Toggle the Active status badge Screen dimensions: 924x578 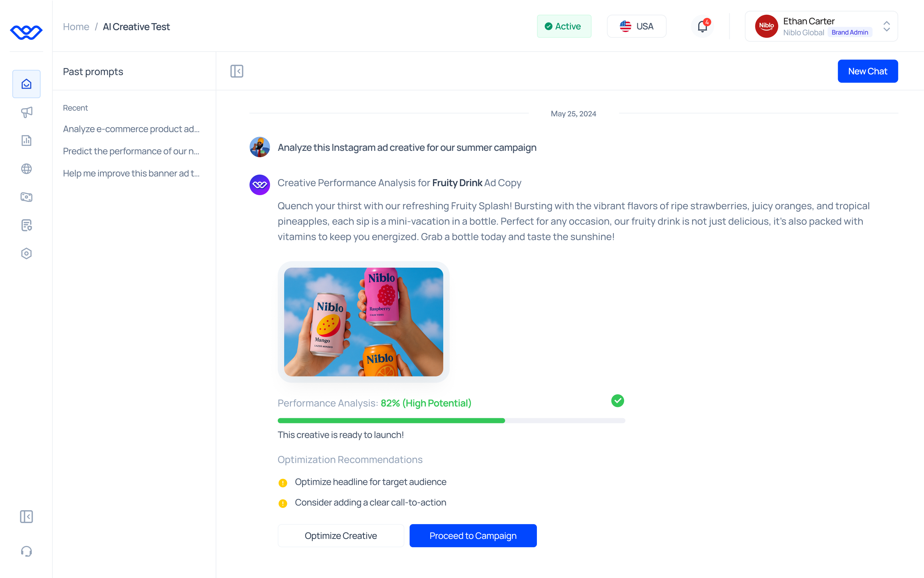(564, 26)
